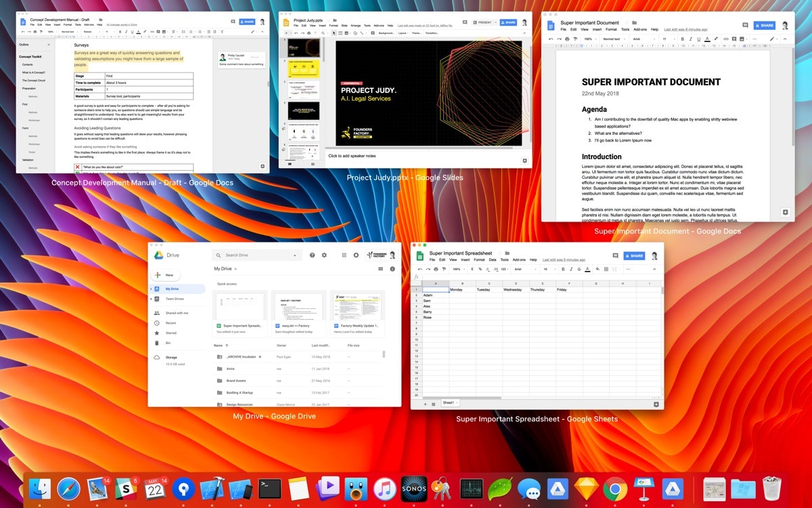Toggle strikethrough in the Sheets toolbar

point(579,270)
